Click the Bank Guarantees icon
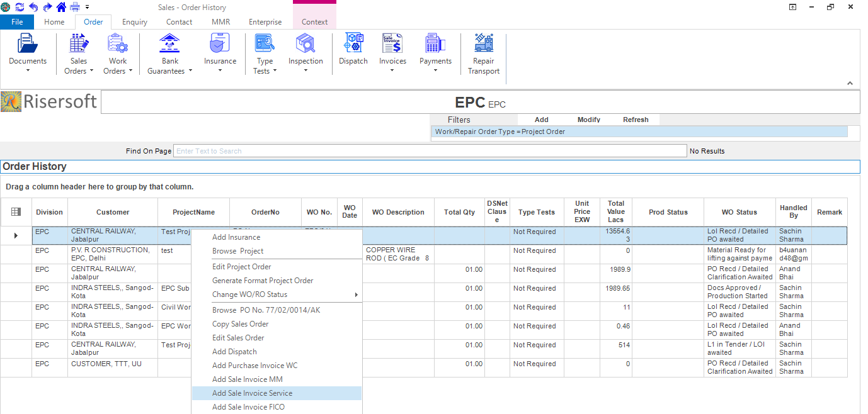Image resolution: width=868 pixels, height=414 pixels. [169, 44]
